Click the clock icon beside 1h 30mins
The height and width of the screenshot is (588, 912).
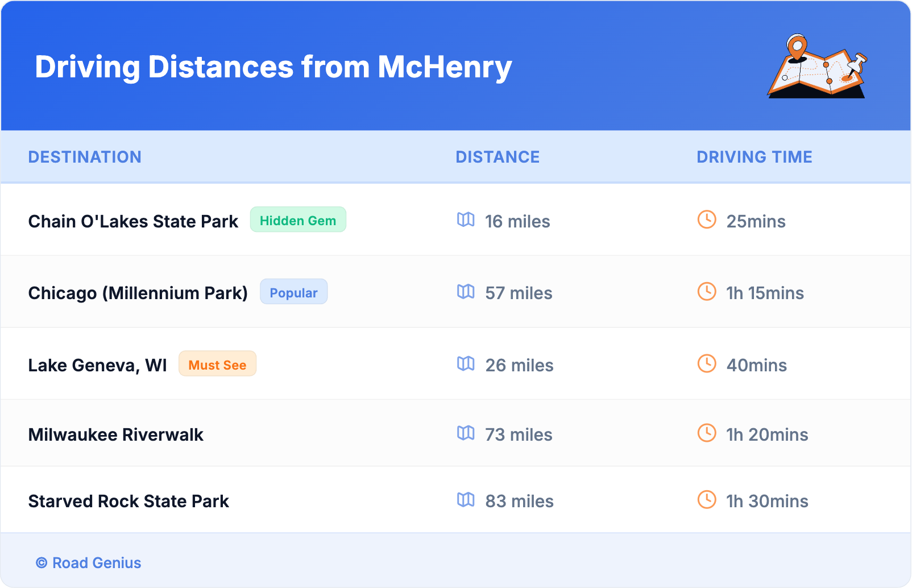(707, 500)
